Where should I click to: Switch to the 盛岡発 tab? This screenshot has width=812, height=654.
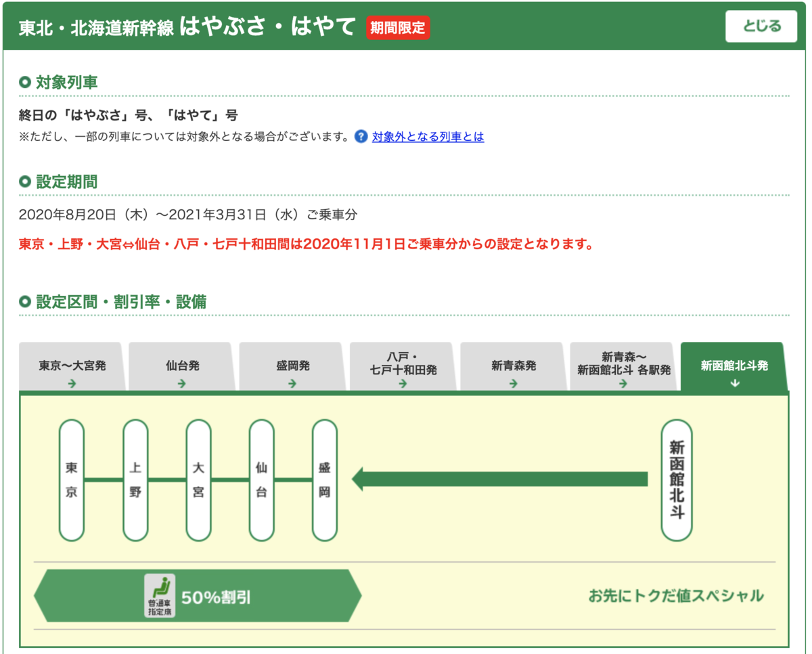tap(293, 366)
